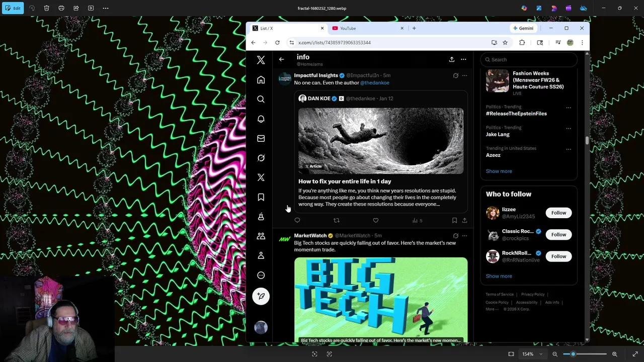The height and width of the screenshot is (362, 644).
Task: Switch to the YouTube browser tab
Action: 368,28
